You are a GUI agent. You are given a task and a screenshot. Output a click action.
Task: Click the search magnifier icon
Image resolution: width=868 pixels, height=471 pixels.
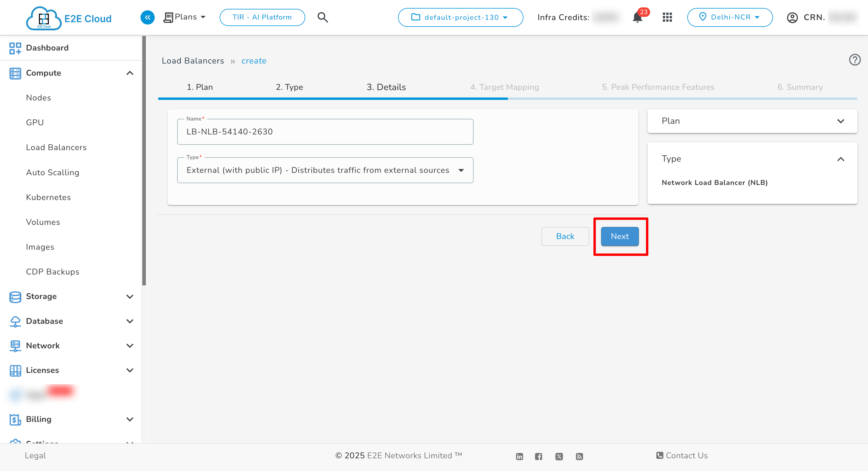coord(322,17)
